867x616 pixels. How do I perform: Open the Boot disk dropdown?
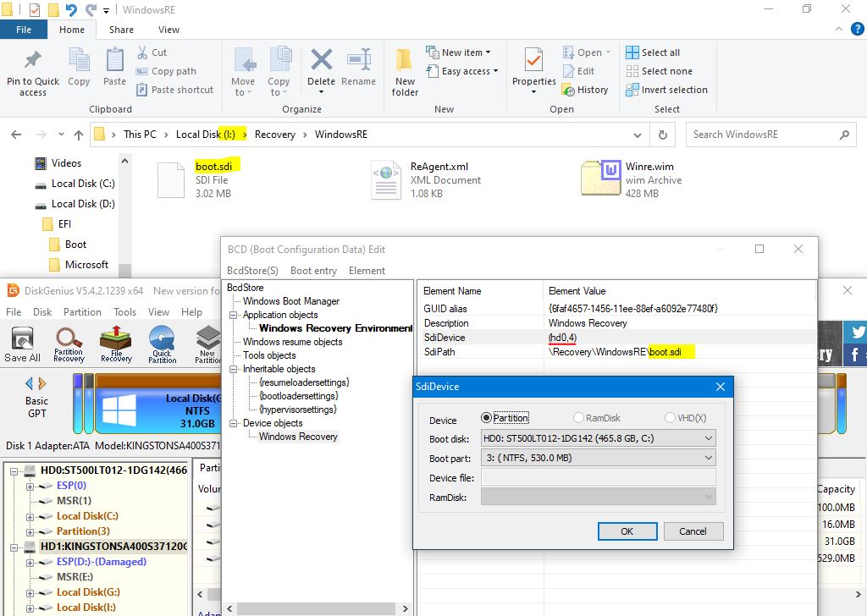708,438
